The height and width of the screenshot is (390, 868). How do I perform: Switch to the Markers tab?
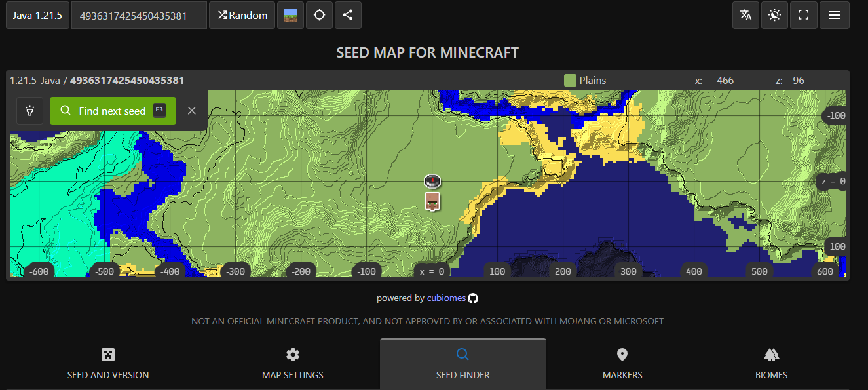click(622, 364)
